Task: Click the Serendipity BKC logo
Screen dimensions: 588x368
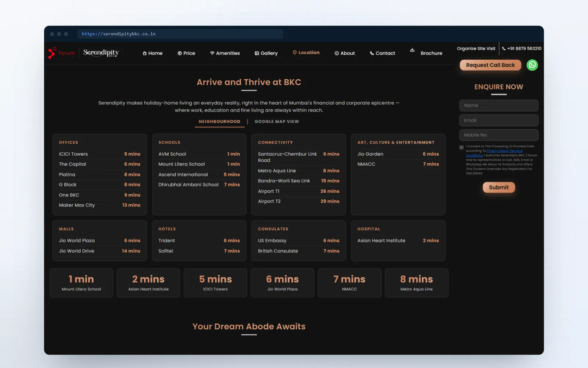Action: pyautogui.click(x=101, y=53)
